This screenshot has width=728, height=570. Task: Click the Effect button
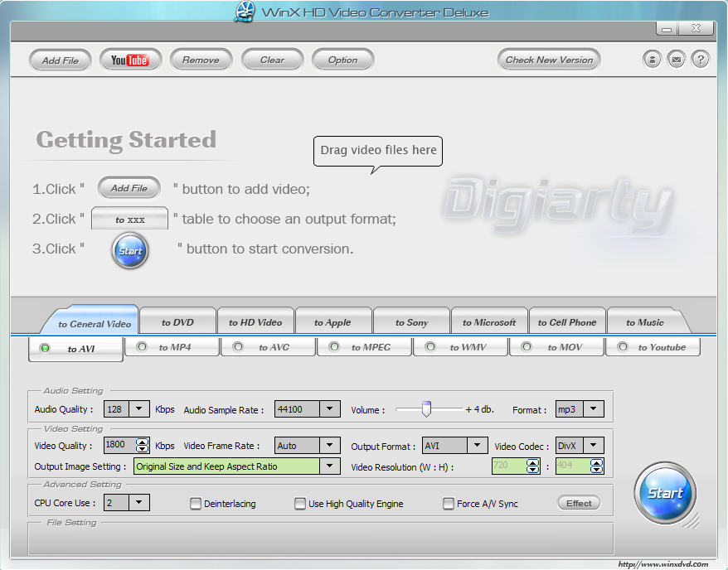click(x=579, y=503)
